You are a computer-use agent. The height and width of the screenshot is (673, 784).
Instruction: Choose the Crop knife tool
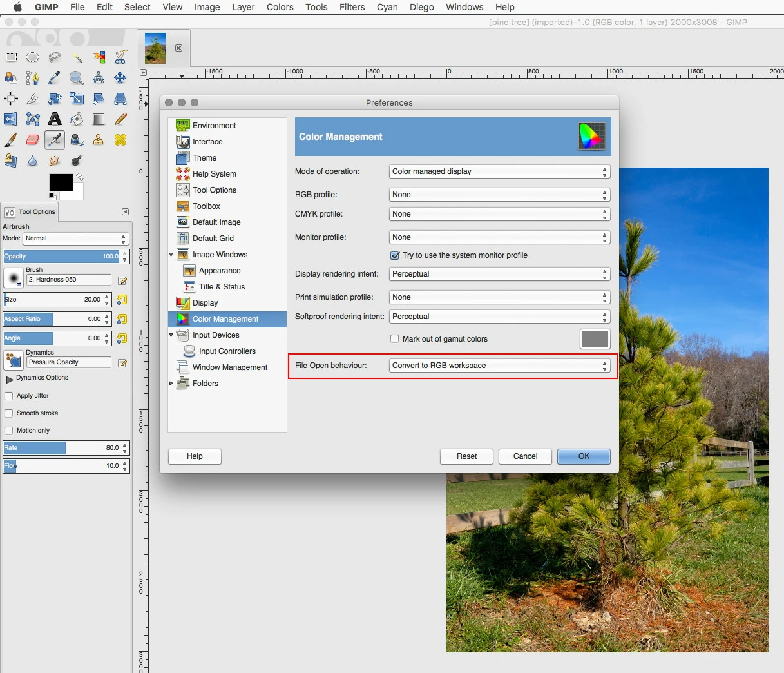coord(33,99)
